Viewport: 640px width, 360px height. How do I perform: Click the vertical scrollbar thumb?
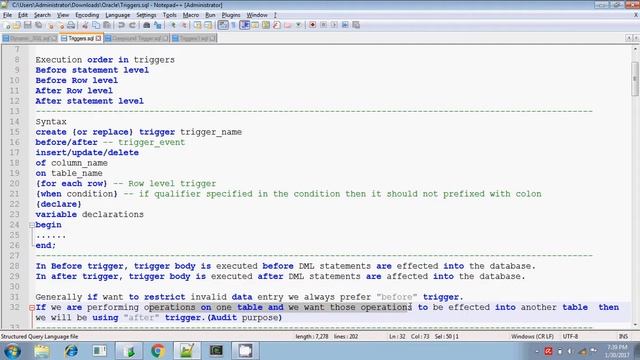tap(635, 78)
